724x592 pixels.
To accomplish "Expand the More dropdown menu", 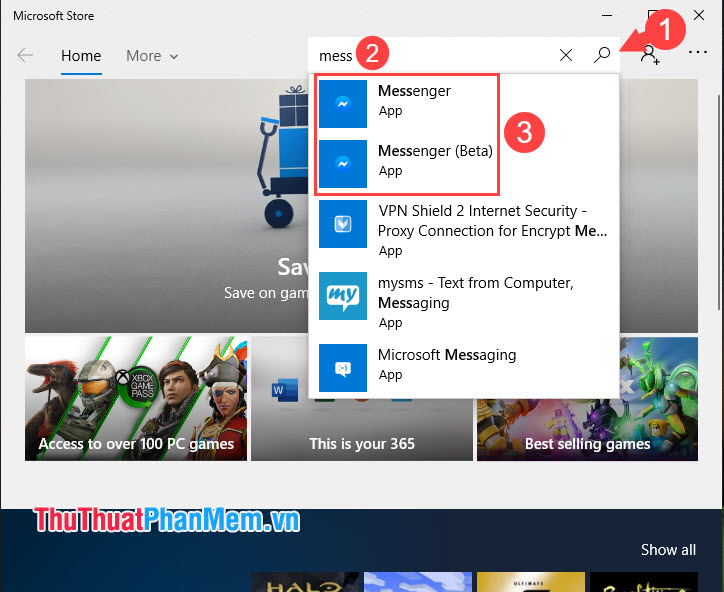I will tap(152, 56).
